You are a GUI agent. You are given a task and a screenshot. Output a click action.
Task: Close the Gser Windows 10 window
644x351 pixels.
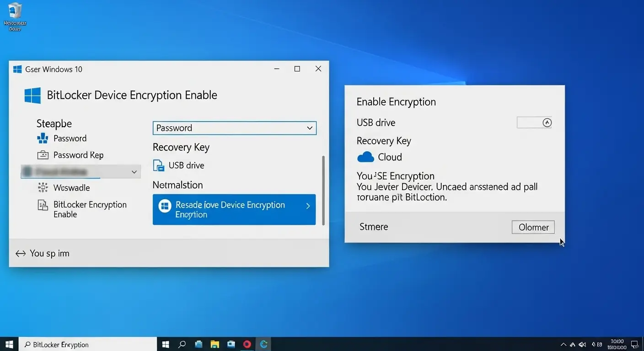pos(318,69)
